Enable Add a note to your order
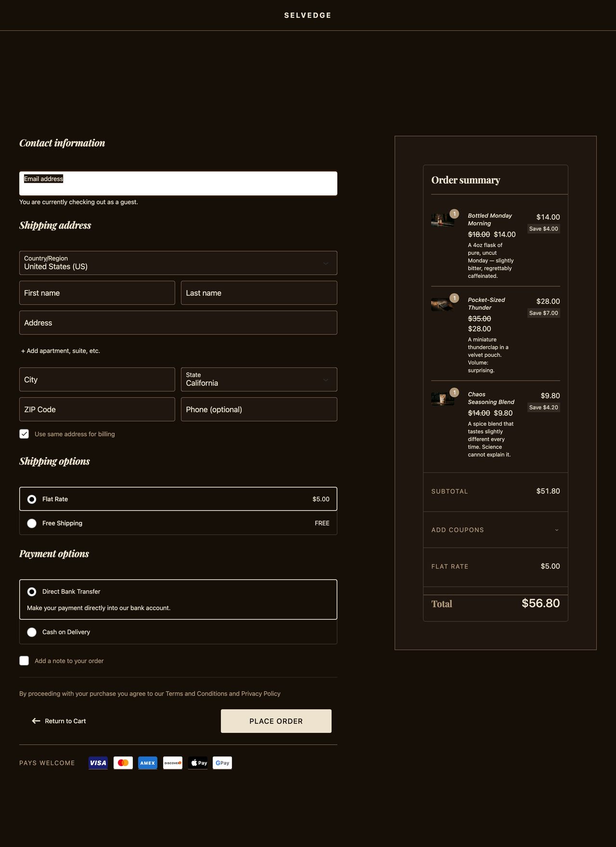The width and height of the screenshot is (616, 847). 24,661
